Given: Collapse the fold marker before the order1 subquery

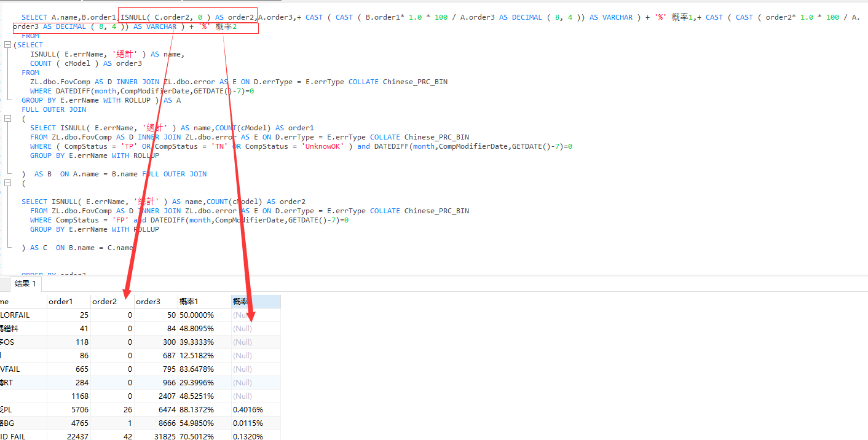Looking at the screenshot, I should [7, 119].
